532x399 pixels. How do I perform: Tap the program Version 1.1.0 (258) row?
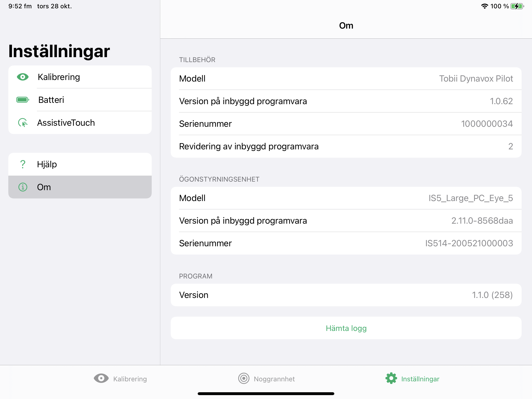(346, 295)
